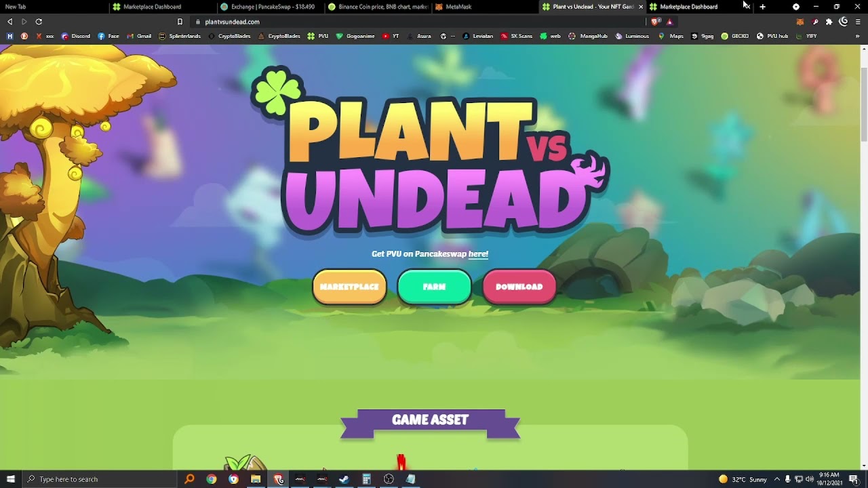The width and height of the screenshot is (868, 488).
Task: Open the Maps bookmark
Action: (x=671, y=36)
